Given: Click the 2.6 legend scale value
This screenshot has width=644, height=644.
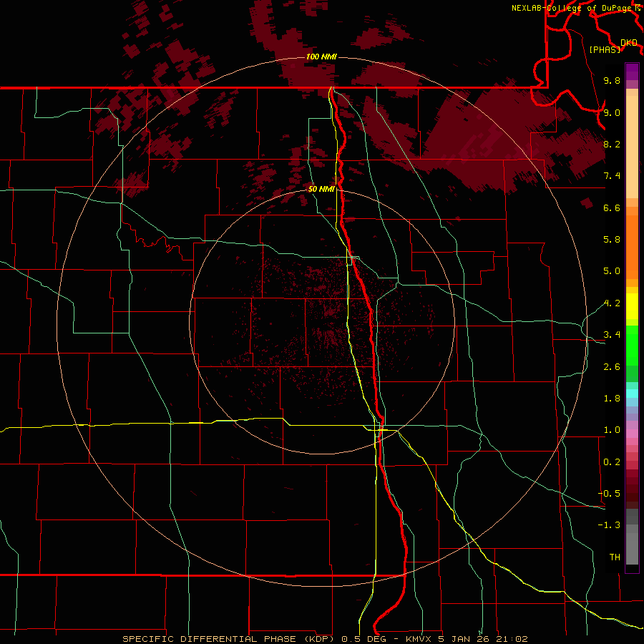Looking at the screenshot, I should (612, 367).
